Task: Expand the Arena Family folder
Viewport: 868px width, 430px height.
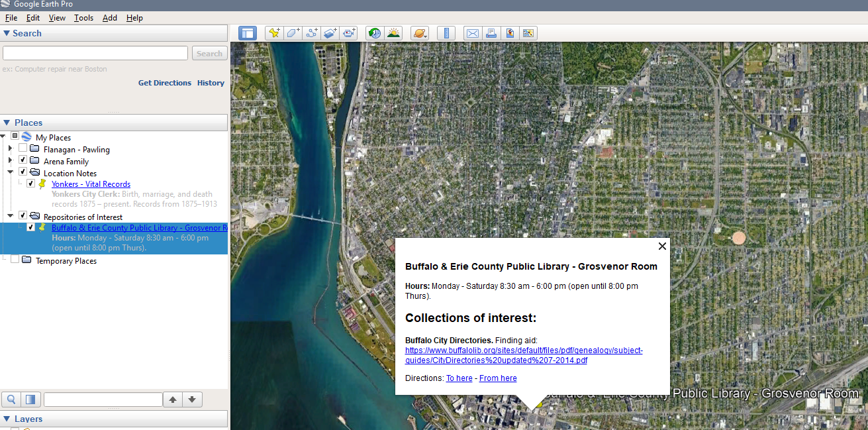Action: [10, 161]
